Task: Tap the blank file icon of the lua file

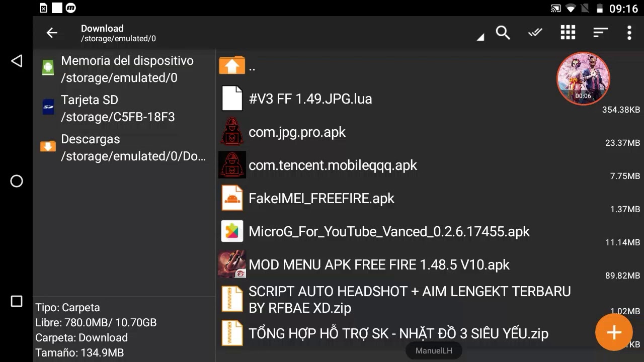Action: pos(232,99)
